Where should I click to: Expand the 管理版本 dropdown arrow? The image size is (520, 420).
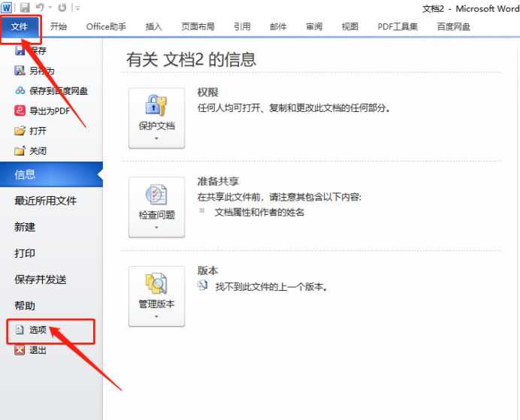point(156,316)
